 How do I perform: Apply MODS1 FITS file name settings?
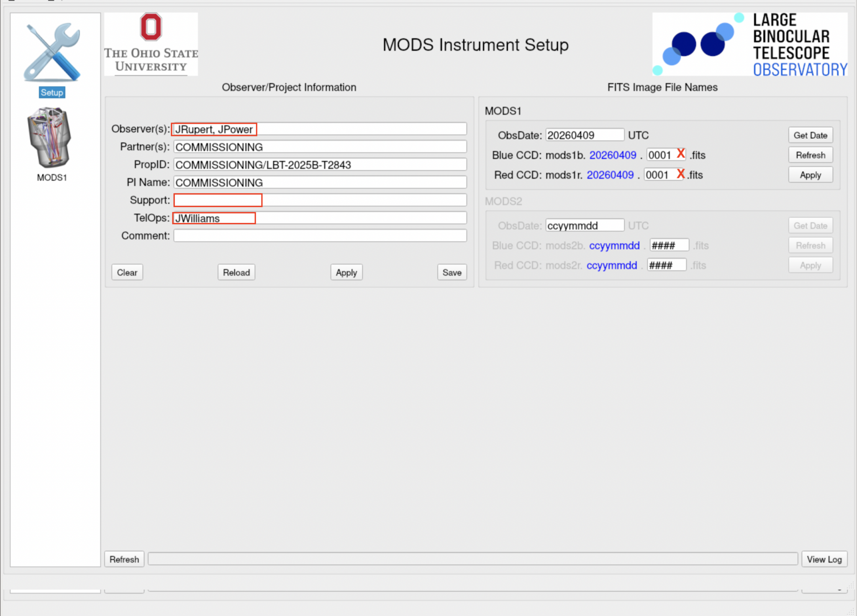(810, 175)
